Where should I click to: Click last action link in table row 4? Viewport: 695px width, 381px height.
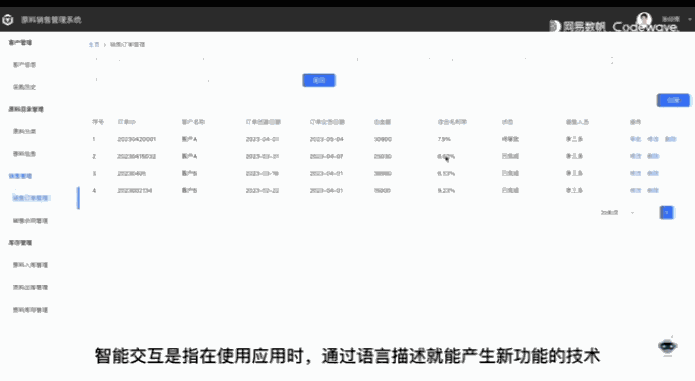coord(653,190)
